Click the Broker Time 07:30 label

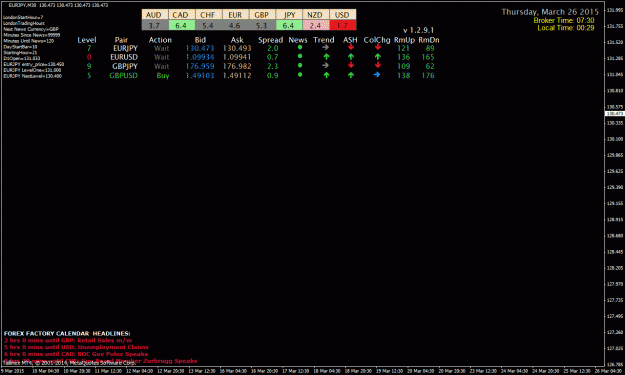point(564,20)
